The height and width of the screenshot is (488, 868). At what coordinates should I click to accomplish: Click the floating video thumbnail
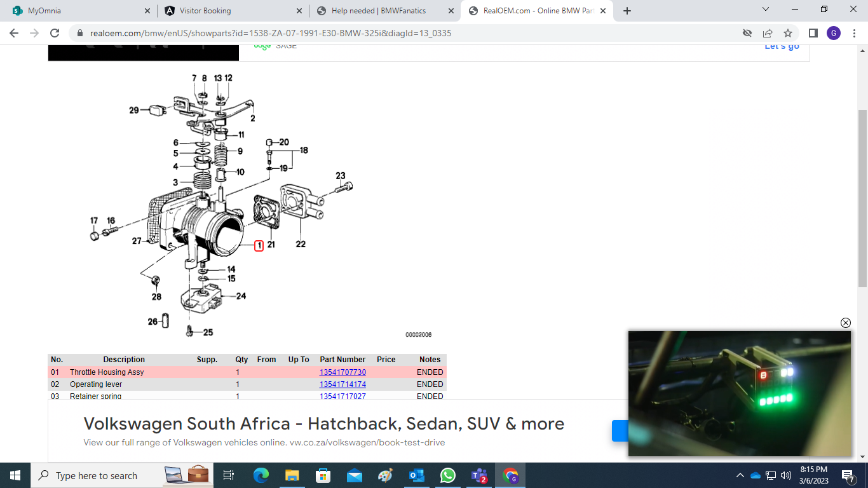coord(740,393)
